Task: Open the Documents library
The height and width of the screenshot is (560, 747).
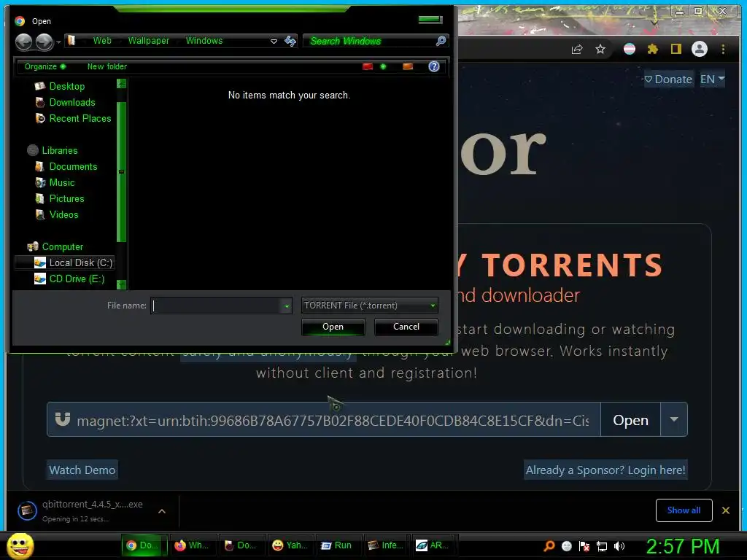Action: coord(73,167)
